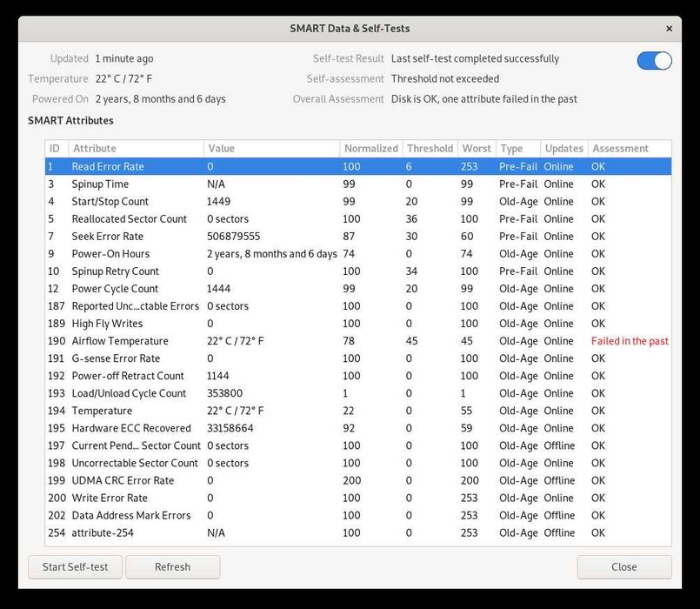
Task: Toggle the SMART enabled switch
Action: [x=655, y=61]
